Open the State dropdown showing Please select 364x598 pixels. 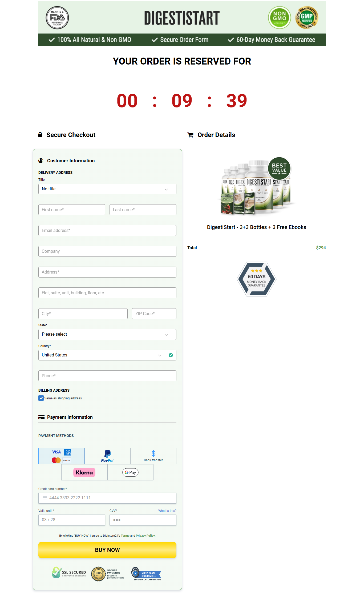coord(107,334)
